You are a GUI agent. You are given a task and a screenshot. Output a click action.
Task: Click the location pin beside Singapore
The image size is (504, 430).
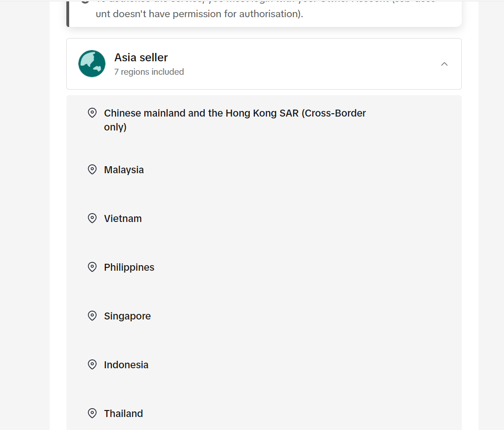tap(92, 316)
